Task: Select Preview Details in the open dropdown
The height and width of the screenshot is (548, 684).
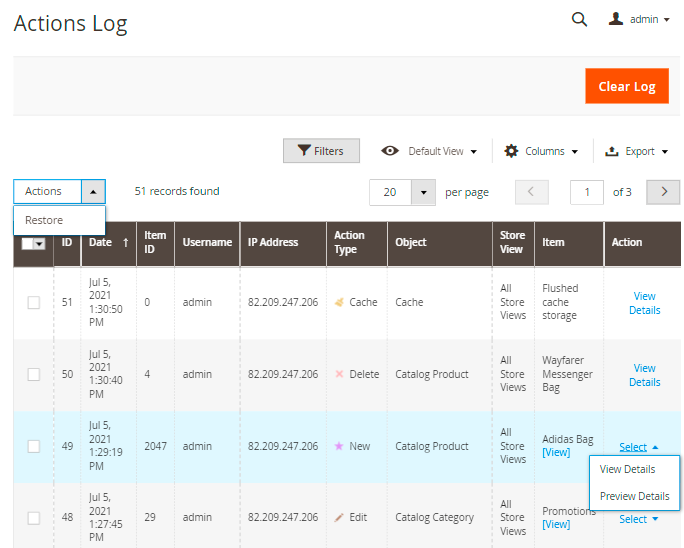Action: 634,496
